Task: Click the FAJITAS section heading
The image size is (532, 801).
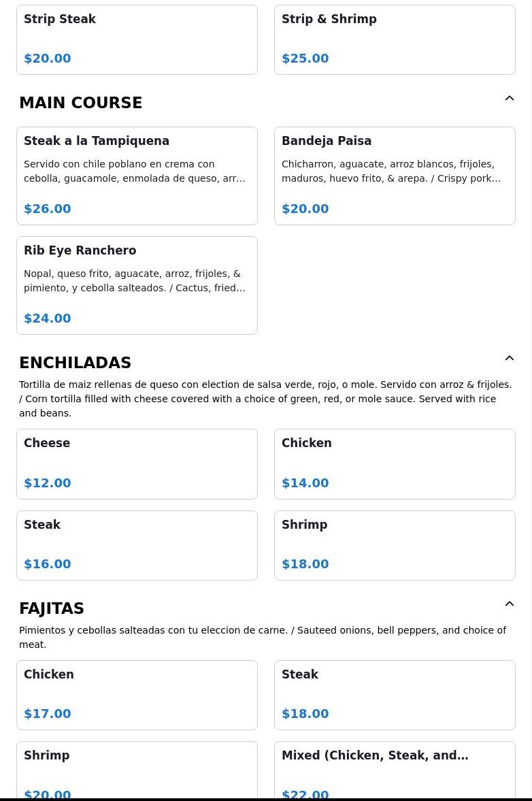Action: [x=51, y=608]
